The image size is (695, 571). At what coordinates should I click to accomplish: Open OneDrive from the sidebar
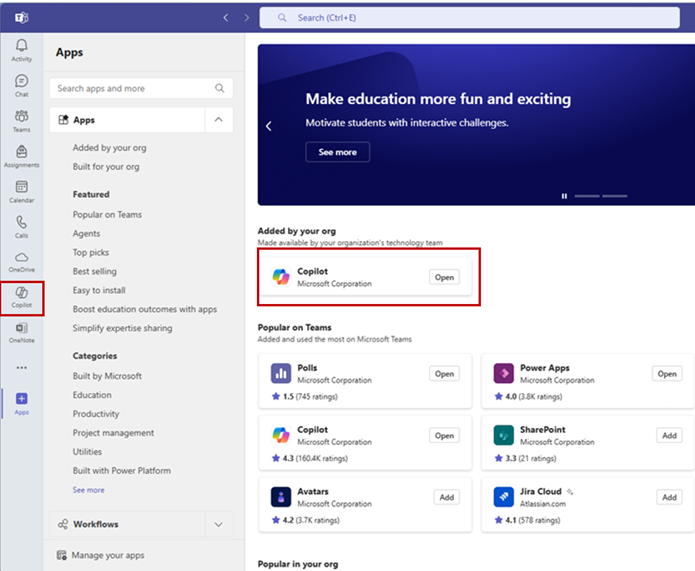click(x=21, y=261)
